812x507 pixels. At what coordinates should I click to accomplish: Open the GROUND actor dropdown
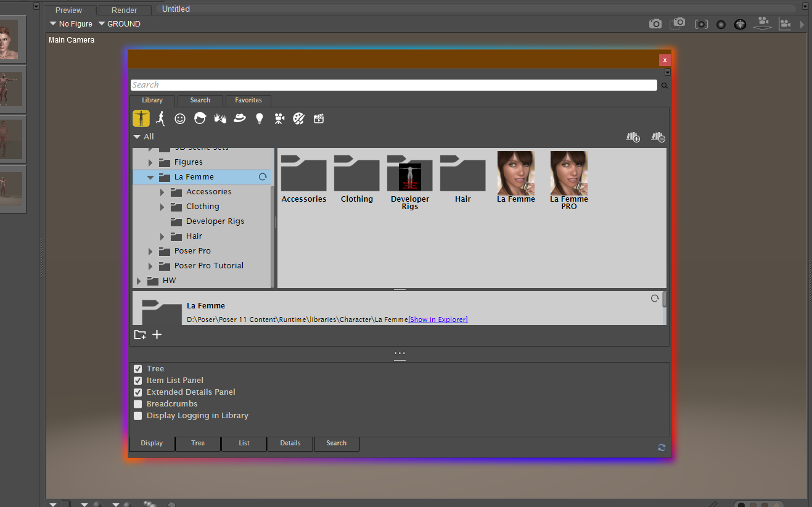(x=120, y=24)
